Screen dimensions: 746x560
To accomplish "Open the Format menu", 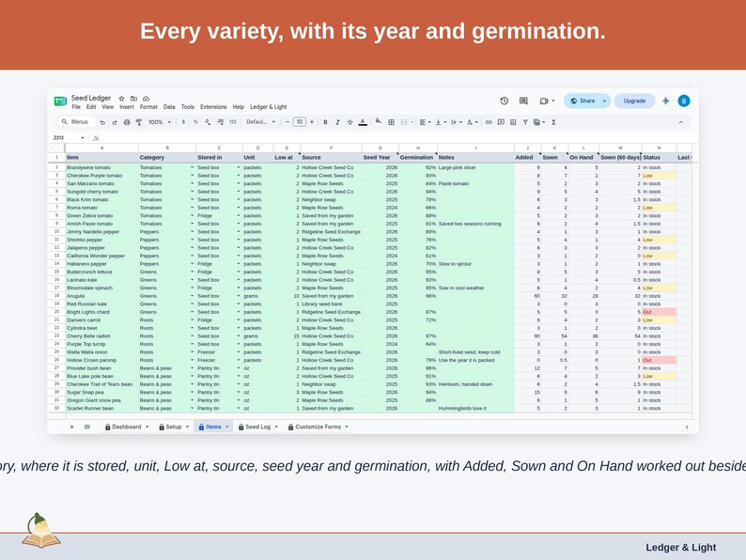I will [148, 107].
